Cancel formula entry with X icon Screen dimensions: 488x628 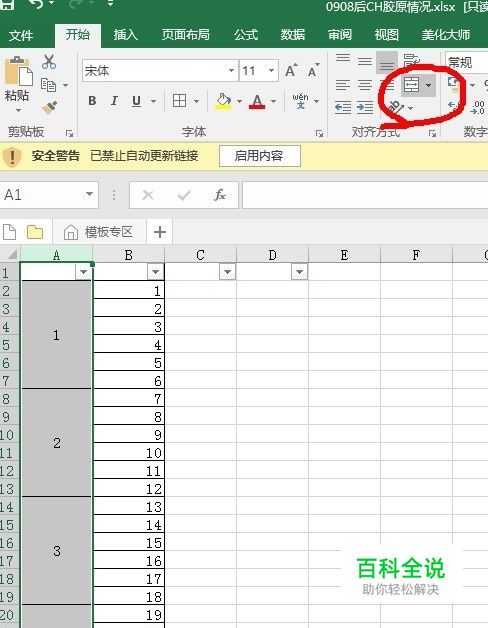click(x=148, y=195)
